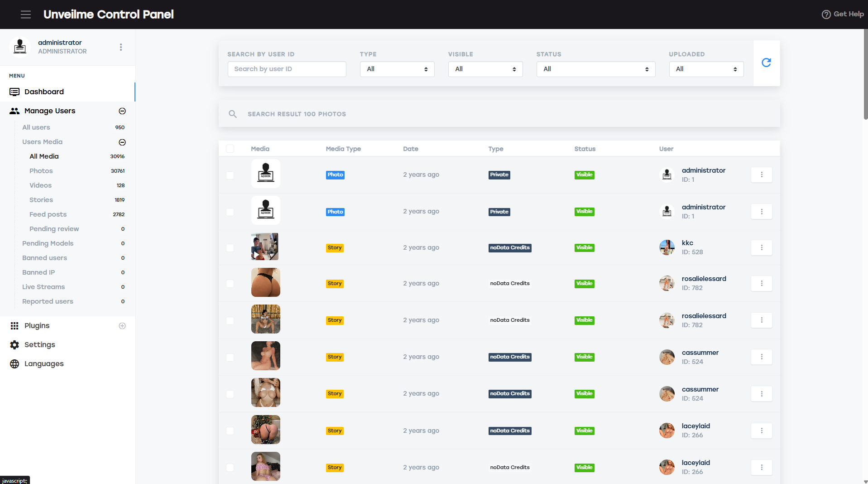Image resolution: width=868 pixels, height=484 pixels.
Task: Click the search magnifier icon in results bar
Action: coord(233,114)
